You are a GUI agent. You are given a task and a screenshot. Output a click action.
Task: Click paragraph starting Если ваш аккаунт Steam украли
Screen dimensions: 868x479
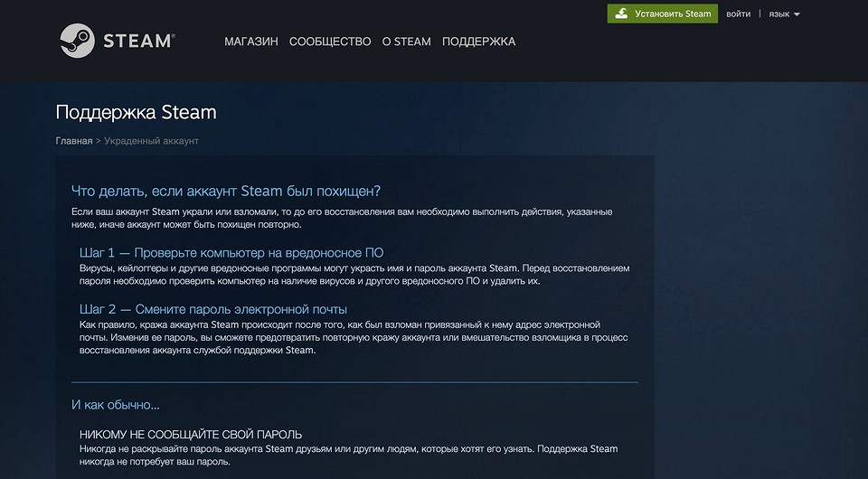[x=342, y=218]
